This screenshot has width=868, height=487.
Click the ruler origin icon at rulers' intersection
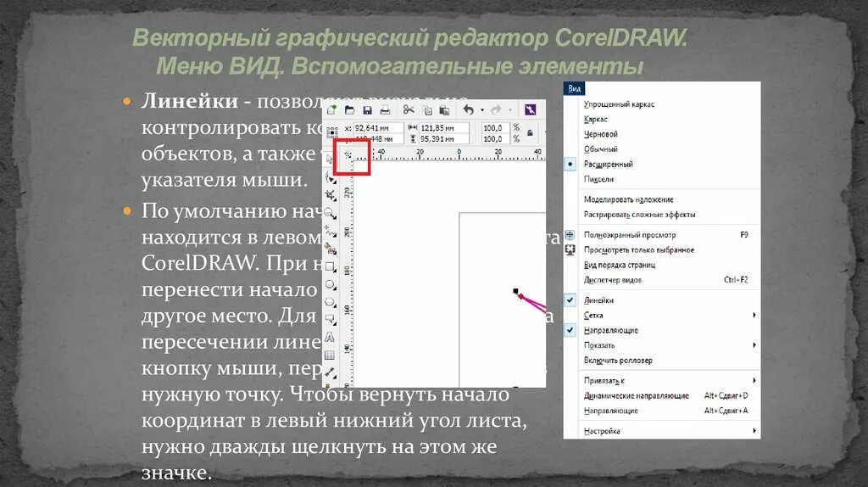[348, 155]
